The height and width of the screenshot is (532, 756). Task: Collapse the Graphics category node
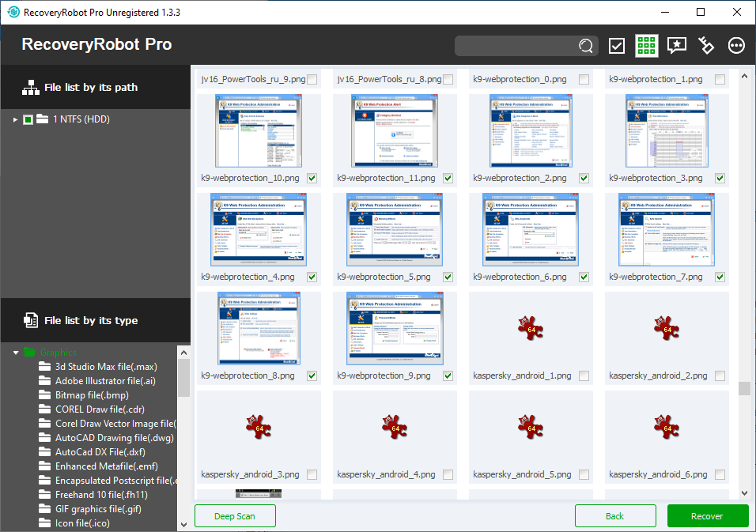tap(16, 353)
